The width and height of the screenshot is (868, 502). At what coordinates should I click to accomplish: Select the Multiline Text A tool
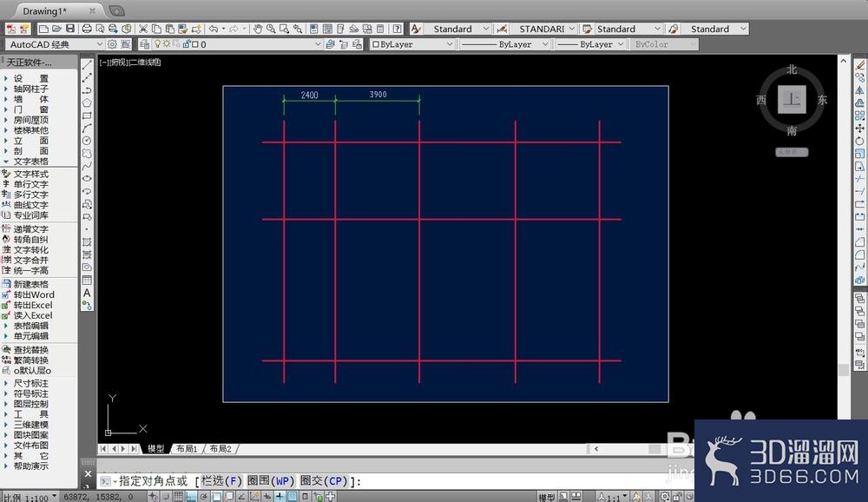(x=87, y=293)
